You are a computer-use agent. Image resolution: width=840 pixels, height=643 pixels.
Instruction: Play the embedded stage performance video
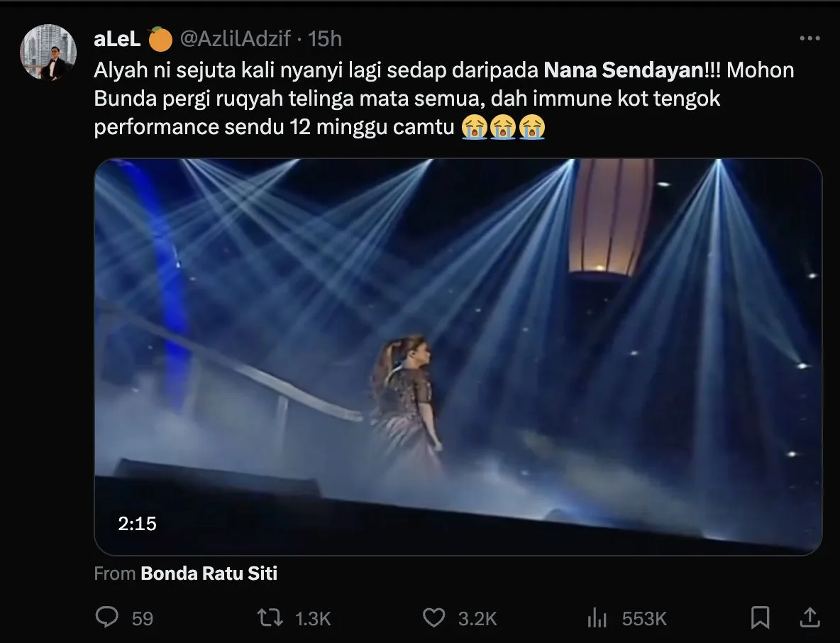(x=458, y=356)
